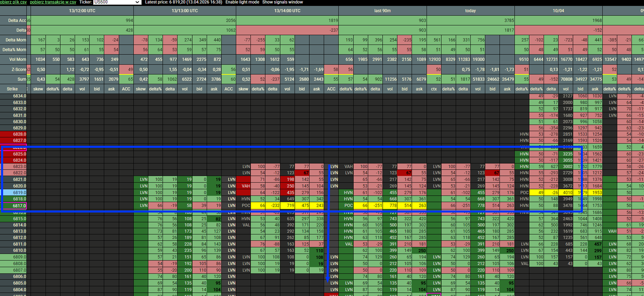This screenshot has width=644, height=296.
Task: Select strike row 6813.0
Action: (x=13, y=231)
